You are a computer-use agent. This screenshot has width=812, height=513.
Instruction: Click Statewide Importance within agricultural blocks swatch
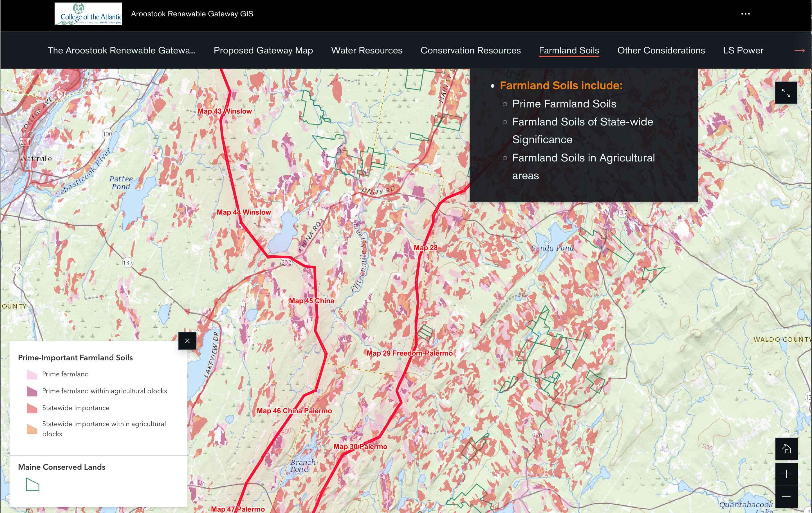click(32, 429)
